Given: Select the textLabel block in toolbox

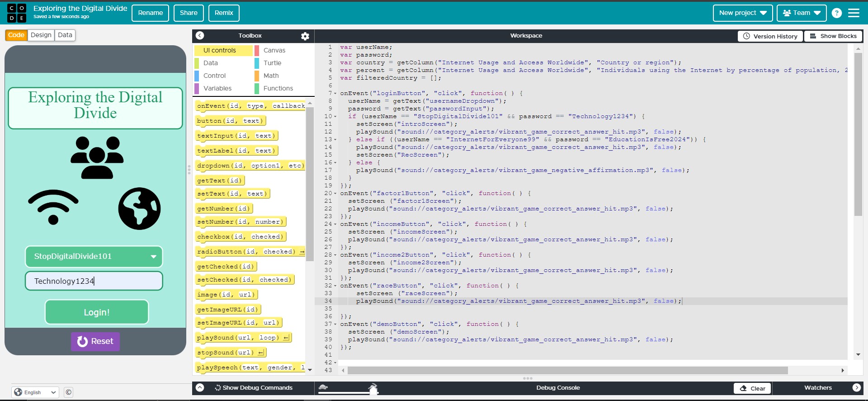Looking at the screenshot, I should tap(237, 151).
